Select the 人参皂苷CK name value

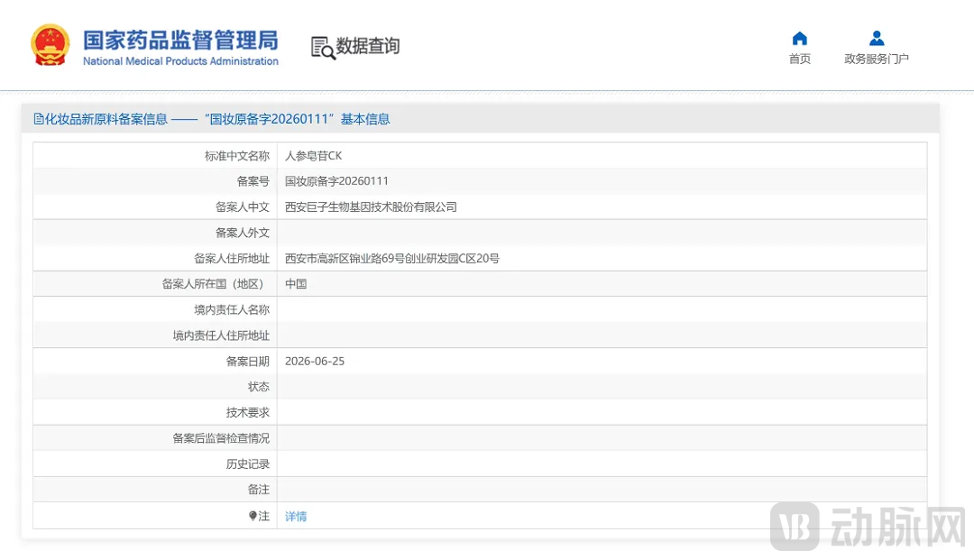click(x=313, y=156)
